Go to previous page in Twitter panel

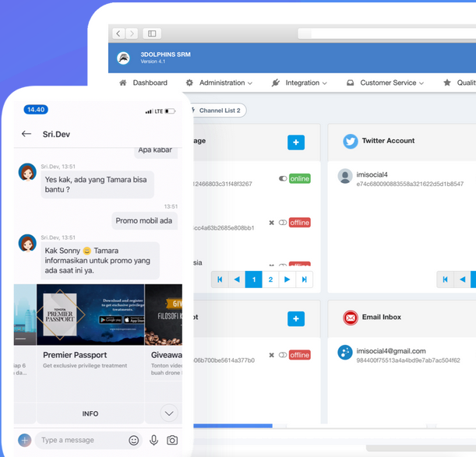click(x=462, y=279)
